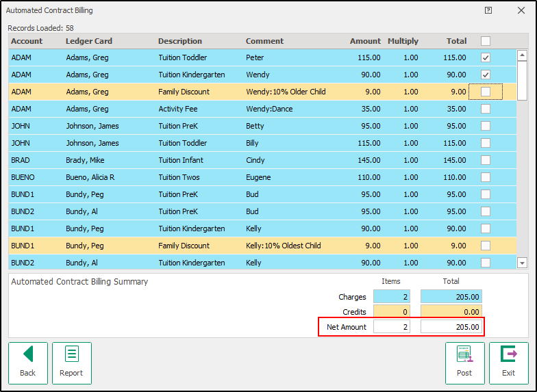Click scrollbar down arrow in billing list

522,263
